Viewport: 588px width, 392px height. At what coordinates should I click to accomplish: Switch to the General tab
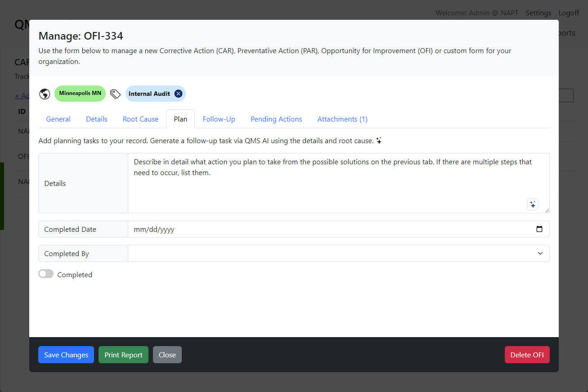click(x=58, y=119)
